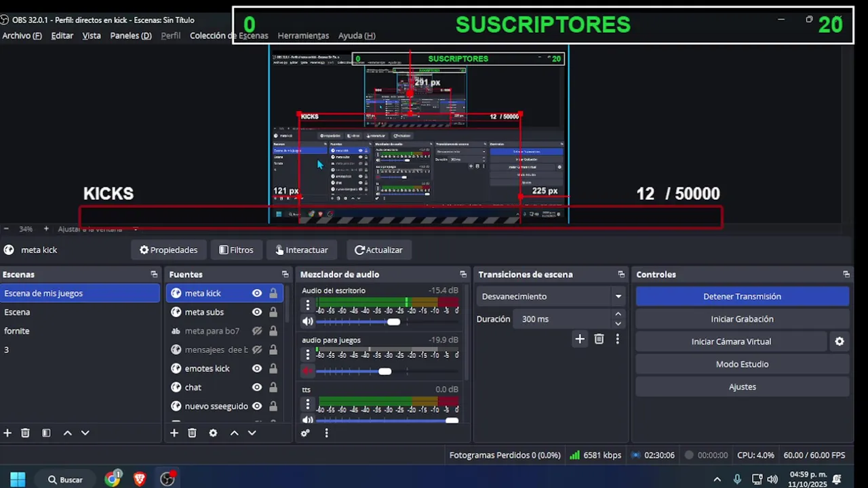The image size is (868, 488).
Task: Move source up in Fuentes toolbar
Action: (x=235, y=433)
